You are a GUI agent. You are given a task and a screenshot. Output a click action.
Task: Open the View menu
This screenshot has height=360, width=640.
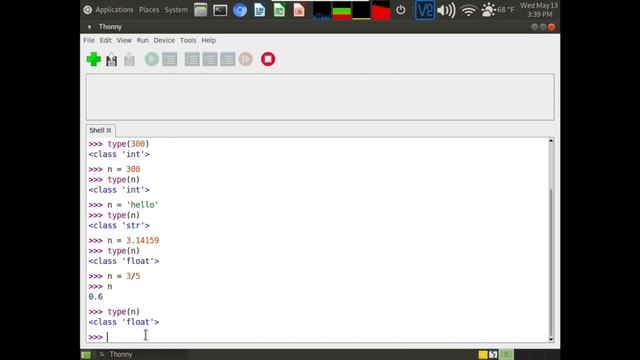coord(124,40)
